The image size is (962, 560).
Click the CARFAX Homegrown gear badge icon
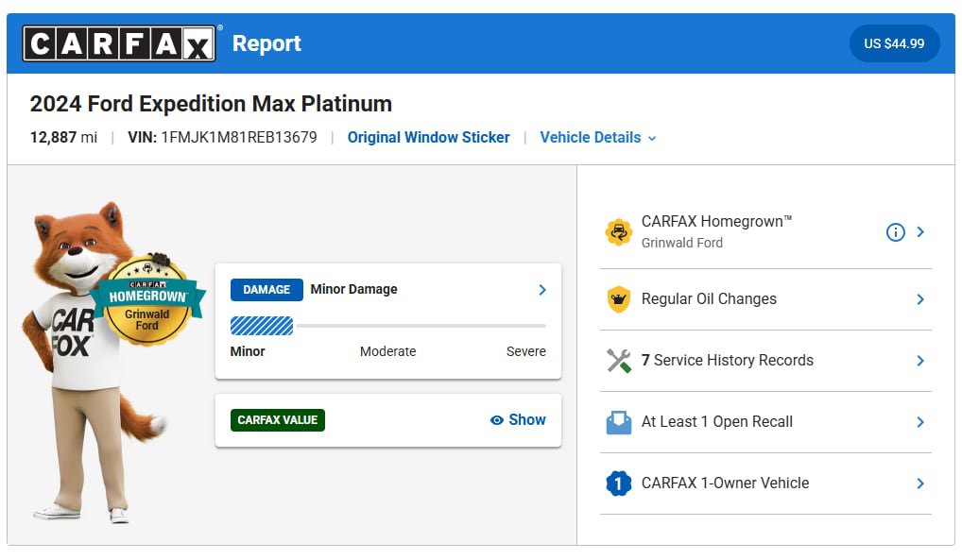point(618,232)
